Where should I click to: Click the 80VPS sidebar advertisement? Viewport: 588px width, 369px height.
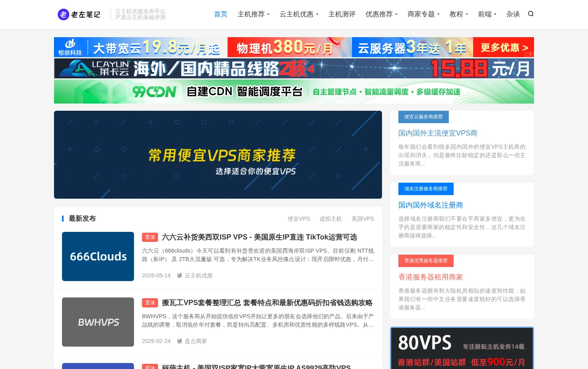click(462, 348)
